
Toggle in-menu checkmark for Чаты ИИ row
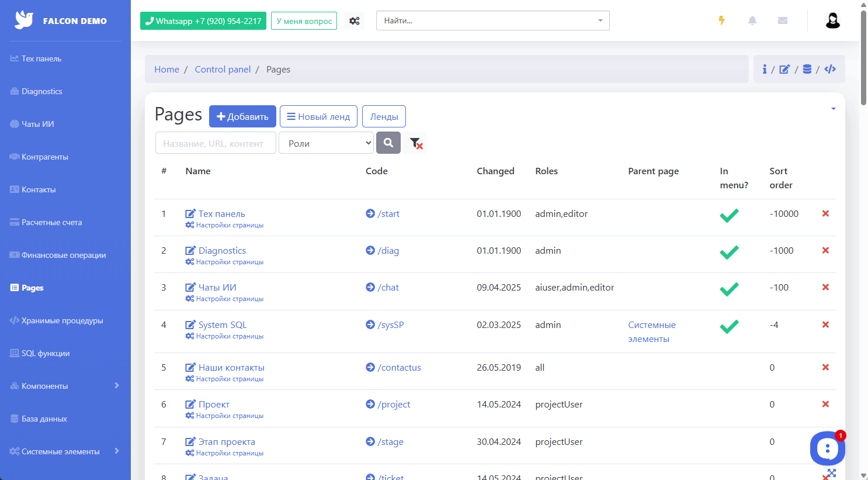pyautogui.click(x=729, y=289)
